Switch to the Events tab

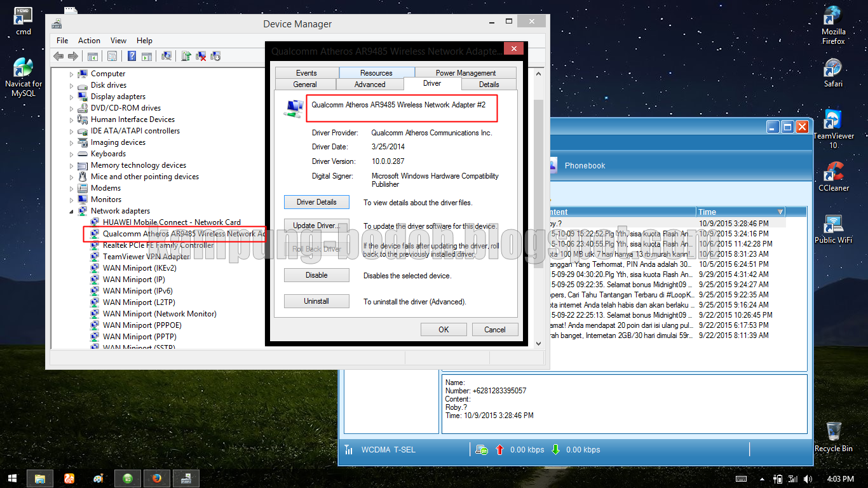coord(306,72)
